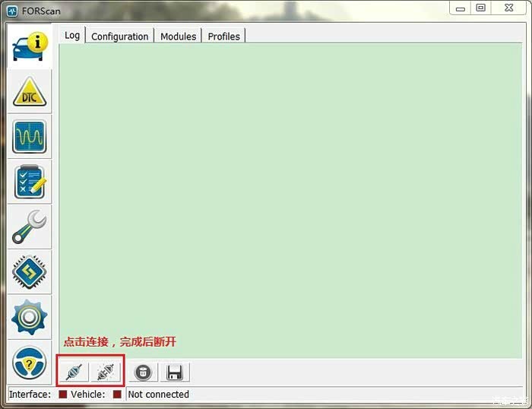The width and height of the screenshot is (532, 409).
Task: Open the Vehicle information section icon
Action: point(30,46)
